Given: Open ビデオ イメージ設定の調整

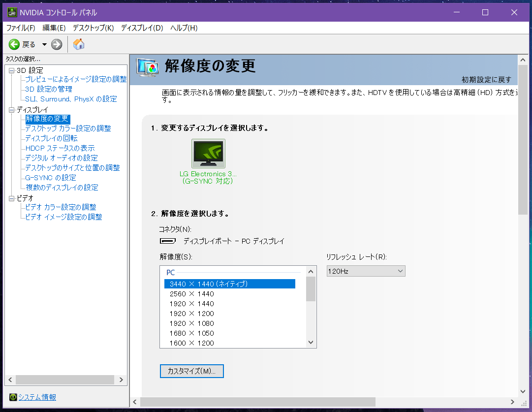Looking at the screenshot, I should coord(63,217).
